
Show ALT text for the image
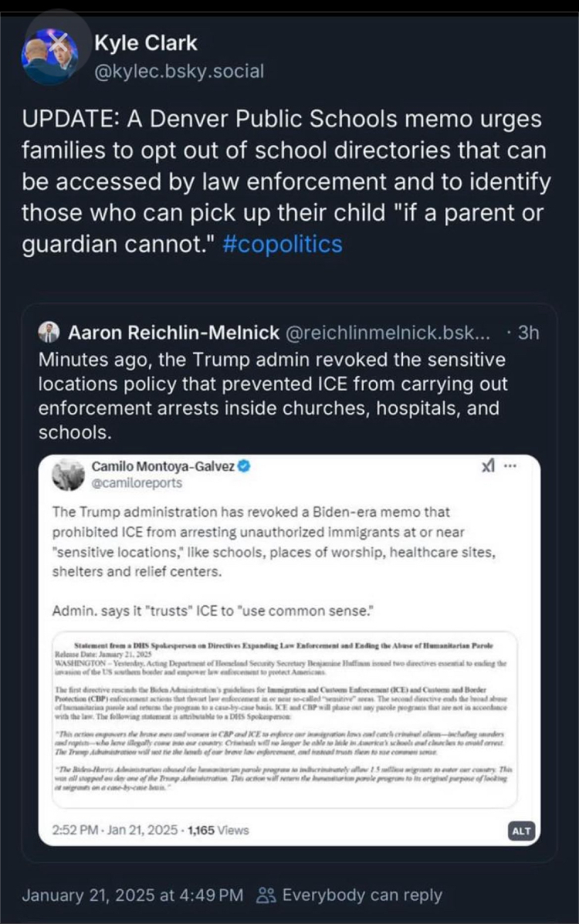[x=521, y=831]
